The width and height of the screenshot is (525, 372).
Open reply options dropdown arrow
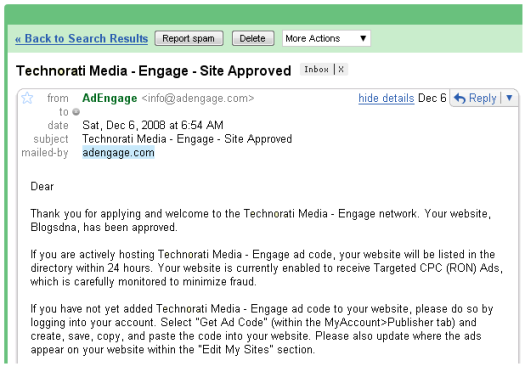(509, 98)
